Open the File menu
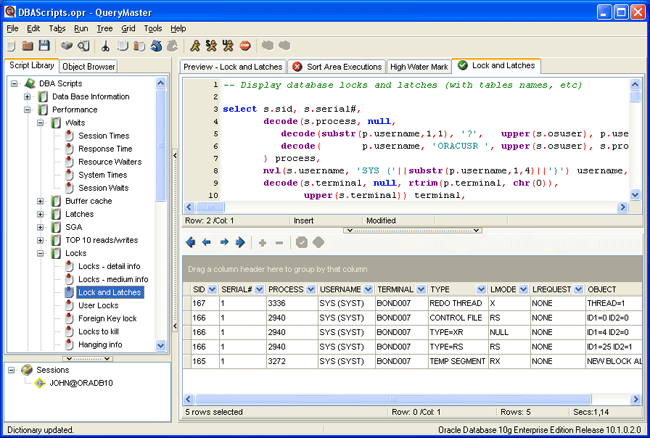This screenshot has height=438, width=650. (x=12, y=29)
